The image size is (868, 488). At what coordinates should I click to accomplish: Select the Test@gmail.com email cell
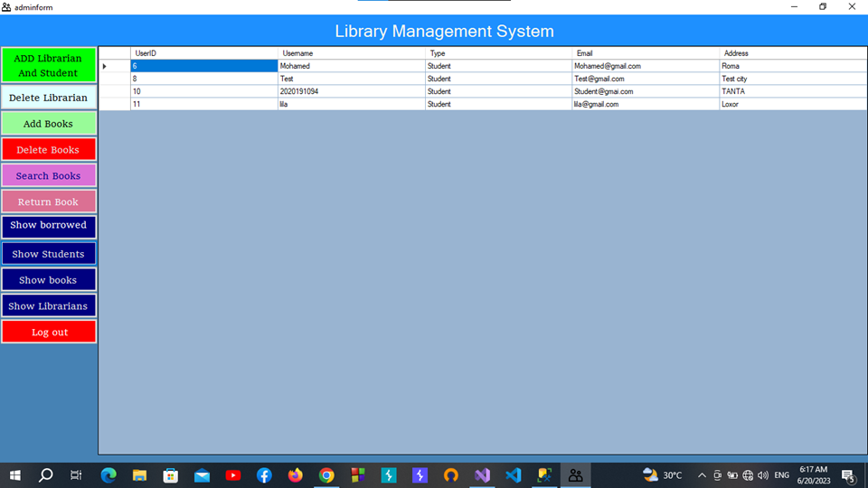coord(646,79)
